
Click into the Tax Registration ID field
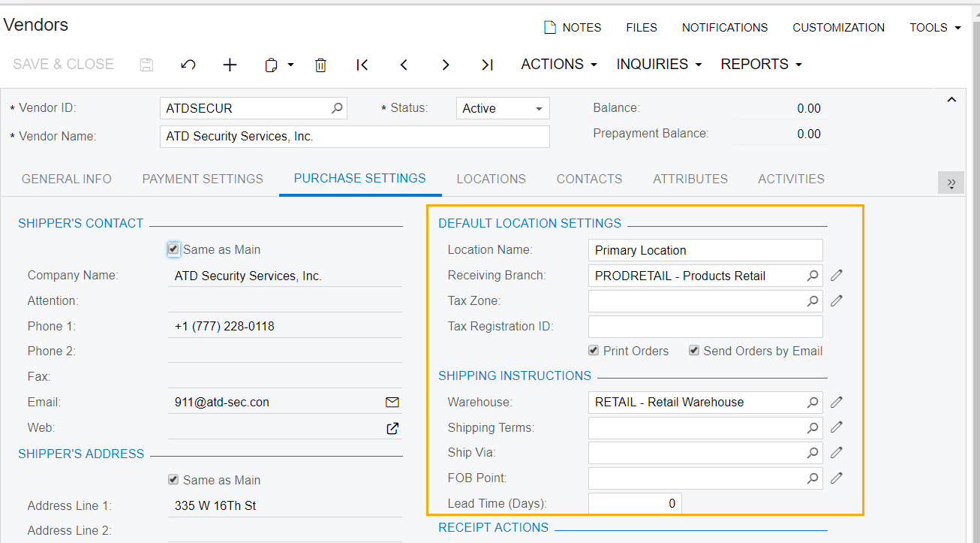[x=705, y=326]
